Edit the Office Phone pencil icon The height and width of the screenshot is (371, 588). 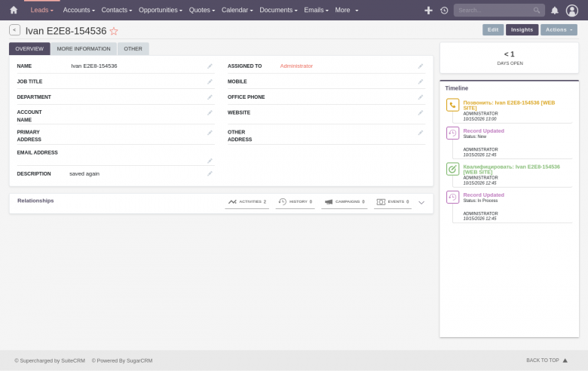[421, 97]
